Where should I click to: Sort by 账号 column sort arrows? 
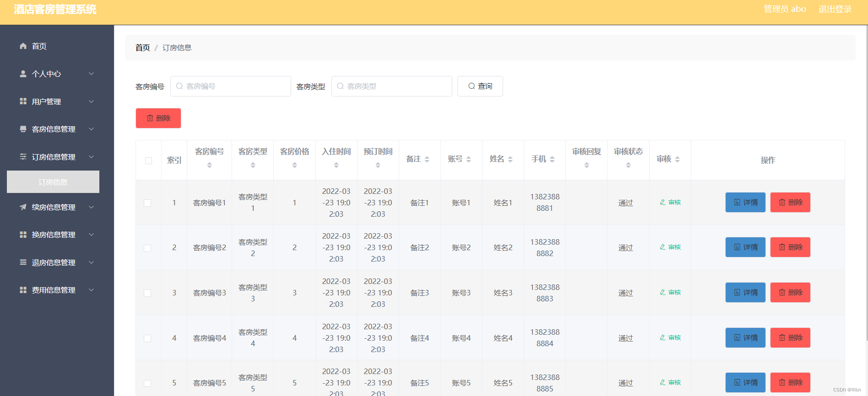pos(468,159)
